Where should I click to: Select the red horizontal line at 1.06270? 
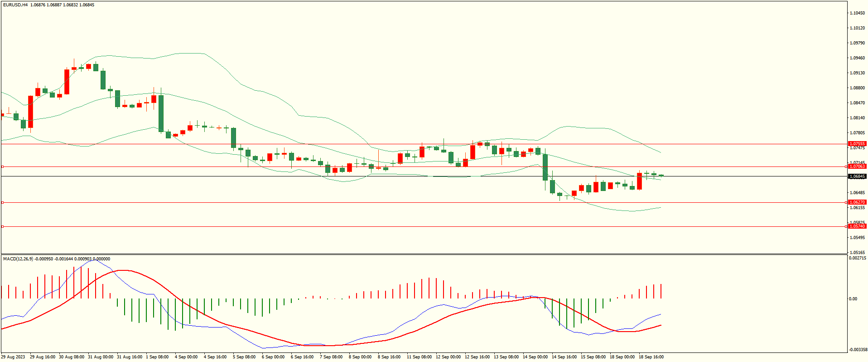(x=408, y=203)
